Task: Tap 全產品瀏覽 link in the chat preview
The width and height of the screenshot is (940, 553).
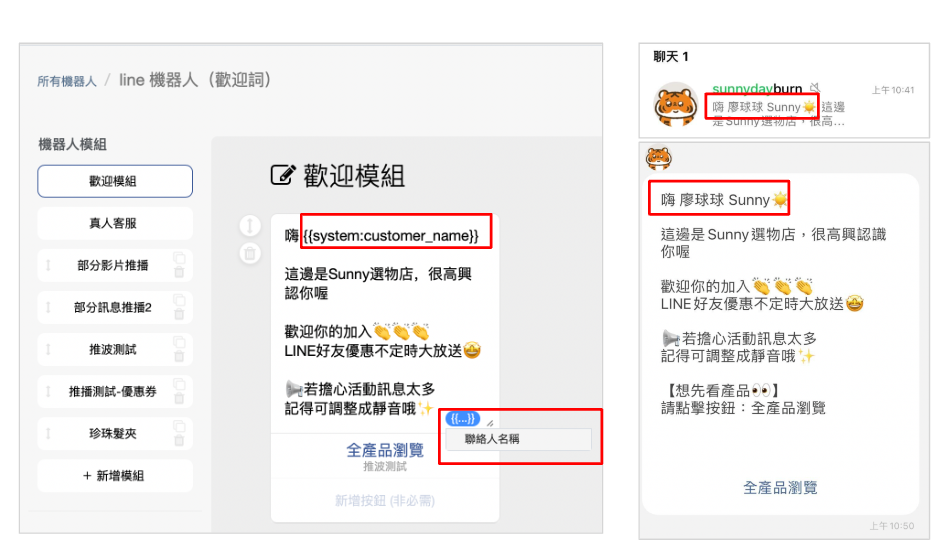Action: [x=780, y=488]
